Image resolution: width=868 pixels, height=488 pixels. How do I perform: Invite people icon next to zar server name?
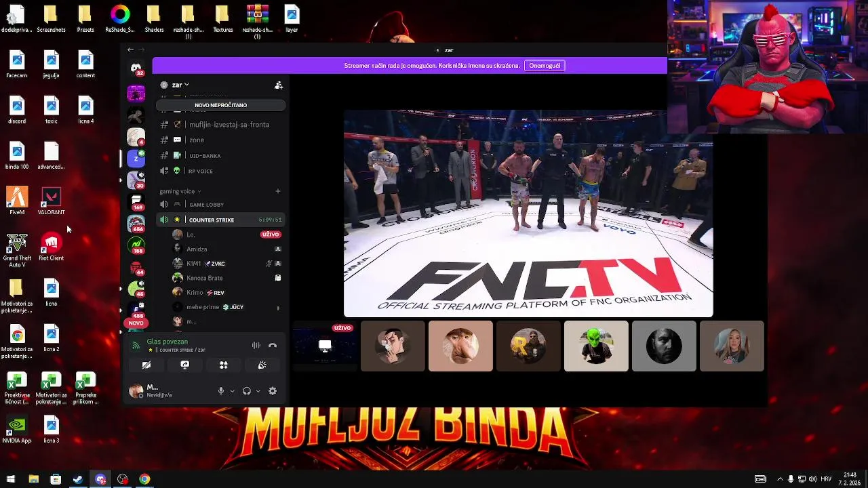pos(278,85)
